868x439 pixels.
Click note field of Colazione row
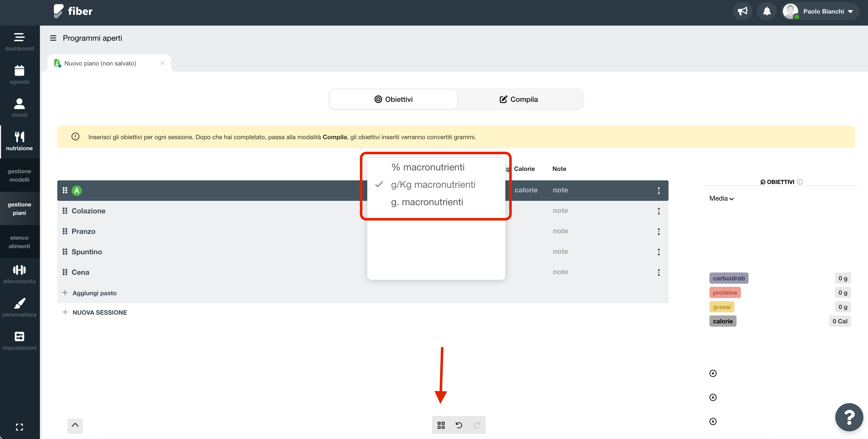click(560, 210)
